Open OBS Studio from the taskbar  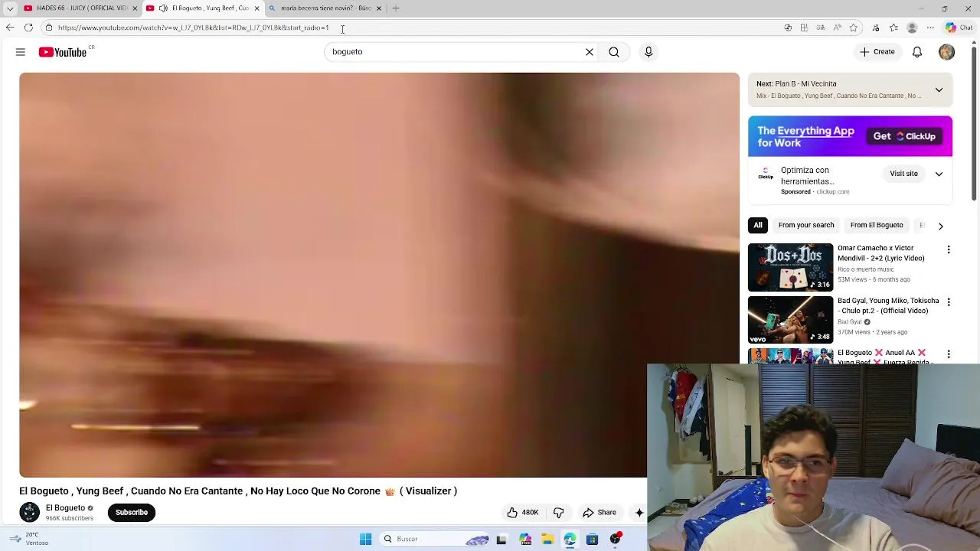pos(615,540)
